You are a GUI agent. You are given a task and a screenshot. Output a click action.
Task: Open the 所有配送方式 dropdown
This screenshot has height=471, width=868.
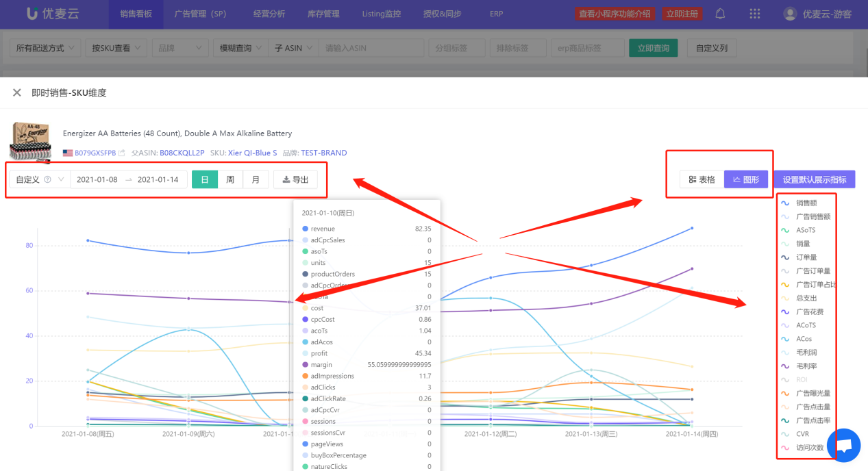tap(45, 48)
